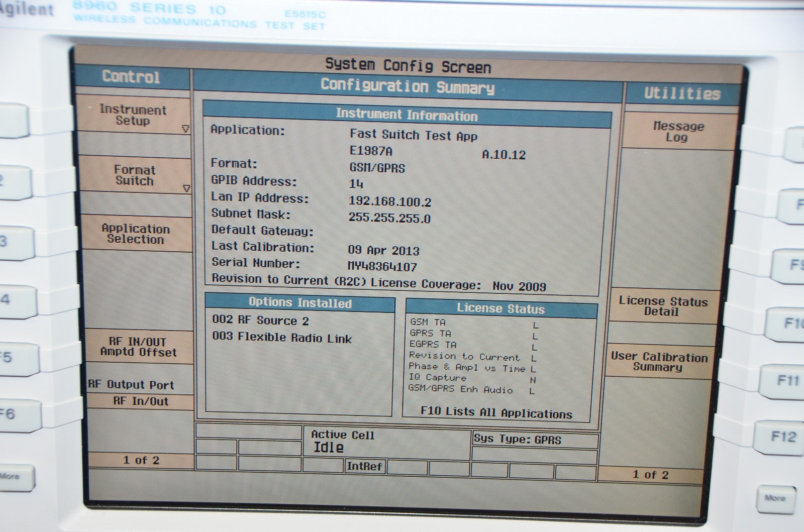Show License Status Detail
The height and width of the screenshot is (532, 804).
click(x=663, y=306)
